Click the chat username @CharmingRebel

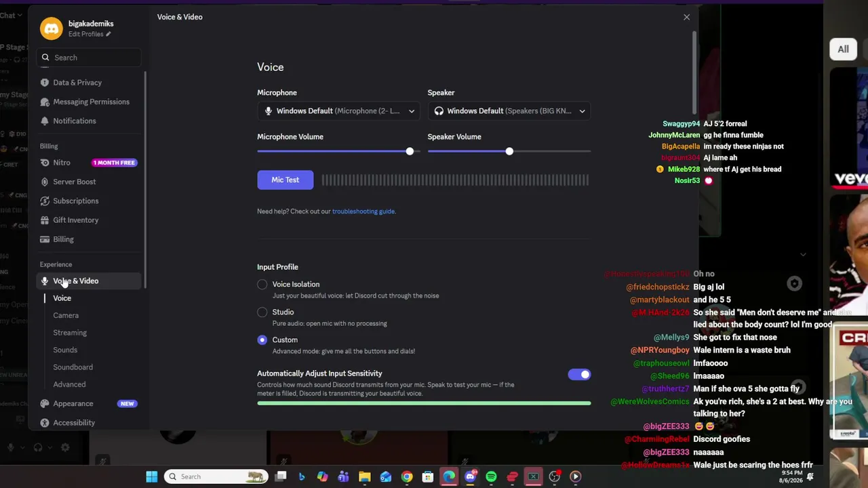coord(656,439)
